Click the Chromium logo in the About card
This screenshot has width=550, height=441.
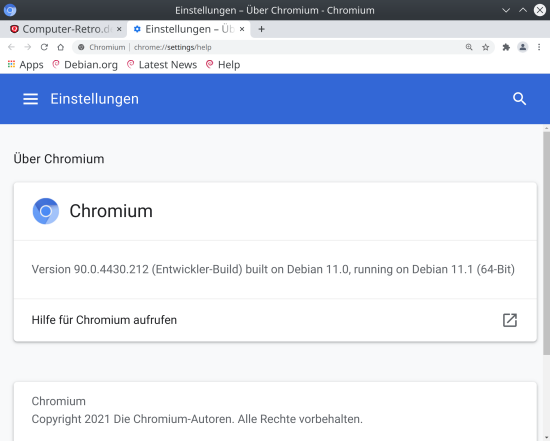pyautogui.click(x=46, y=211)
